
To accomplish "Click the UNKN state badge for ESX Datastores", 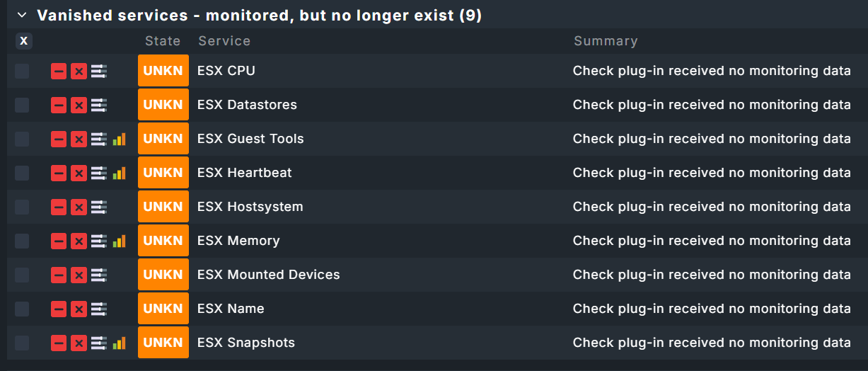I will [x=163, y=105].
